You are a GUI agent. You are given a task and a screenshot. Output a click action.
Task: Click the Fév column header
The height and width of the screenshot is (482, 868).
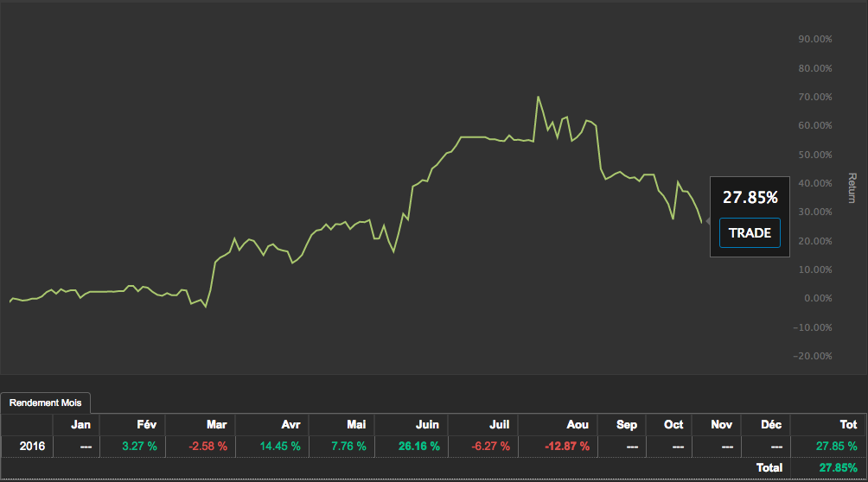click(144, 424)
